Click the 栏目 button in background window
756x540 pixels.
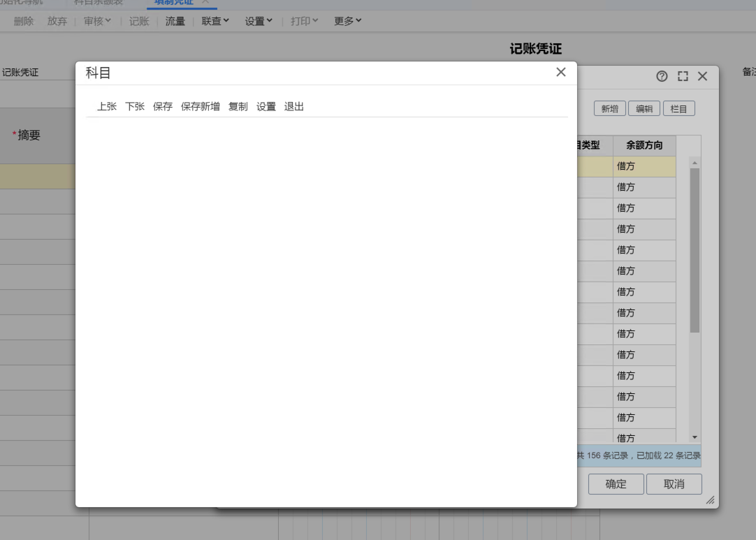click(x=679, y=108)
